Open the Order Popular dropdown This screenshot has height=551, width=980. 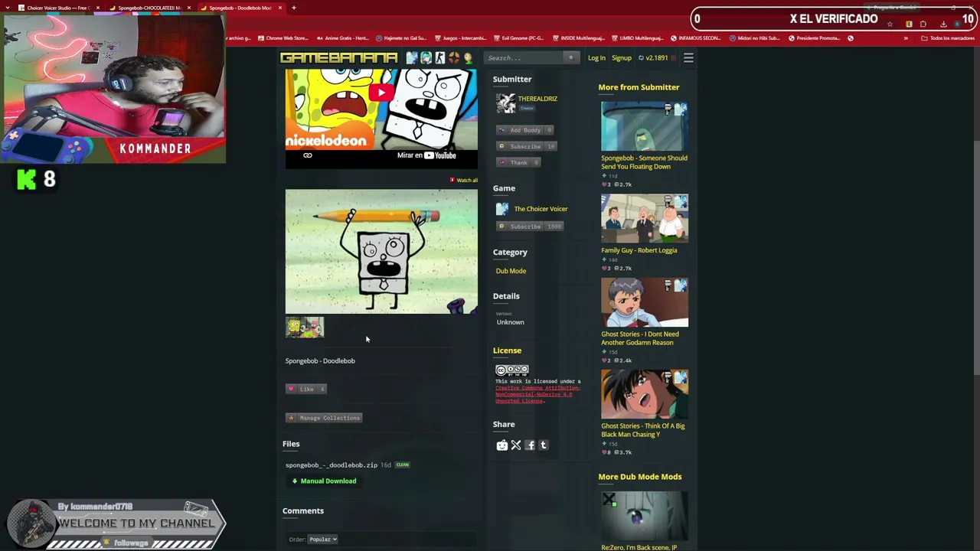coord(322,540)
